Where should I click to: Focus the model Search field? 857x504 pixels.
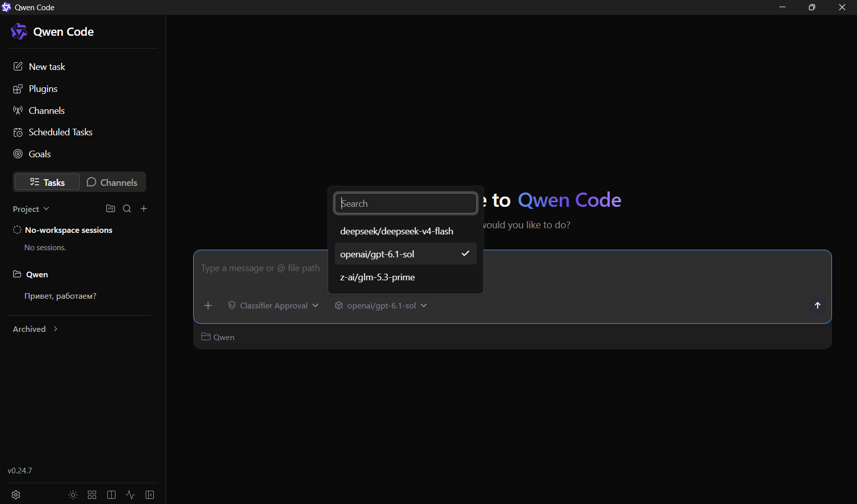[x=406, y=203]
